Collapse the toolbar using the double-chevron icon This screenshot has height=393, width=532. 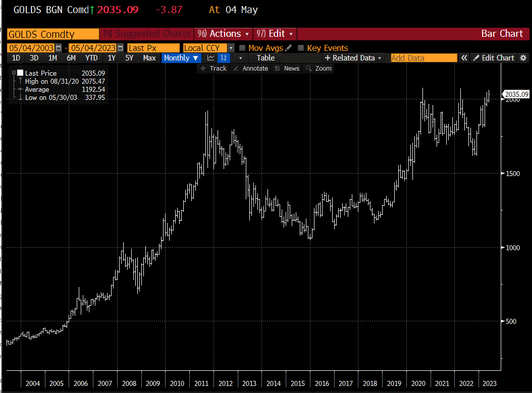(x=464, y=58)
